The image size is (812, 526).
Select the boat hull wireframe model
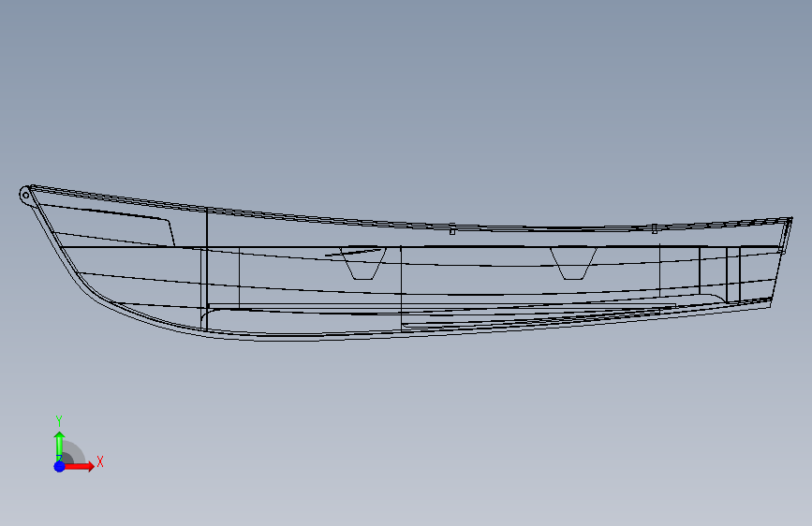[x=406, y=263]
